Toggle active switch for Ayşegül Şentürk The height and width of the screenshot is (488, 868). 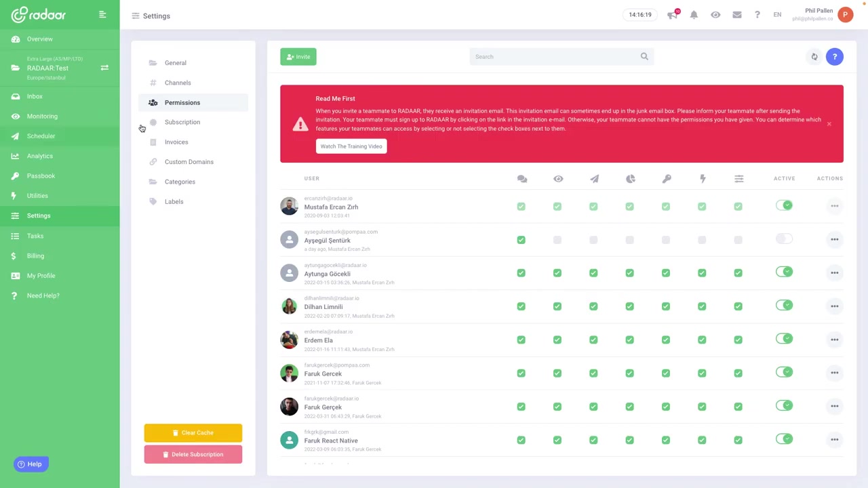tap(784, 239)
